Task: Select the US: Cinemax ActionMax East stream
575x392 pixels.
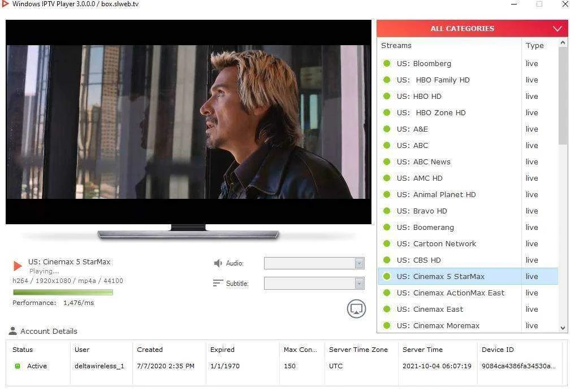Action: [x=468, y=293]
